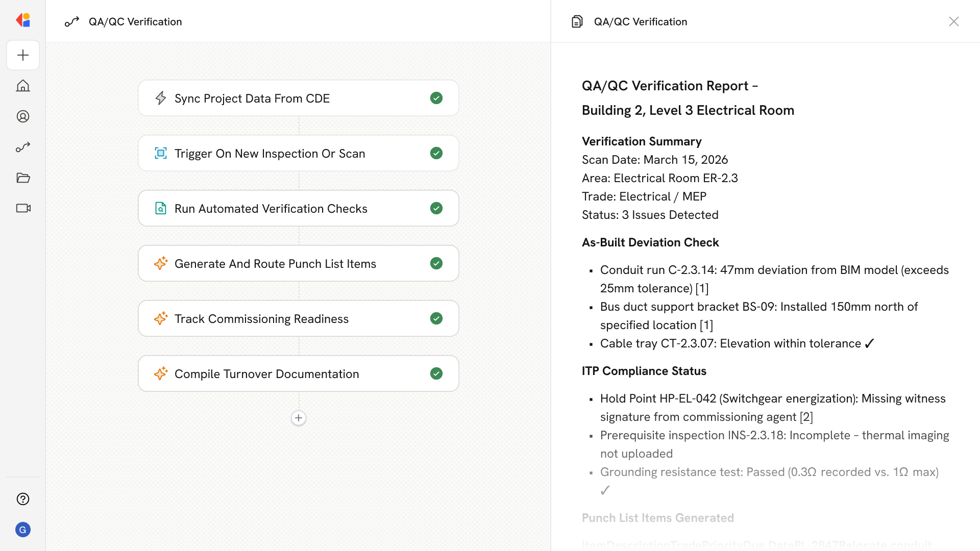Click green check on Compile Turnover Documentation
The height and width of the screenshot is (551, 980).
click(436, 373)
